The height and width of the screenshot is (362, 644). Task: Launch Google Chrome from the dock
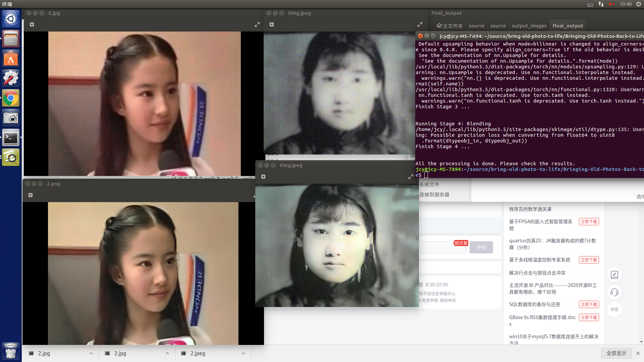click(x=11, y=98)
